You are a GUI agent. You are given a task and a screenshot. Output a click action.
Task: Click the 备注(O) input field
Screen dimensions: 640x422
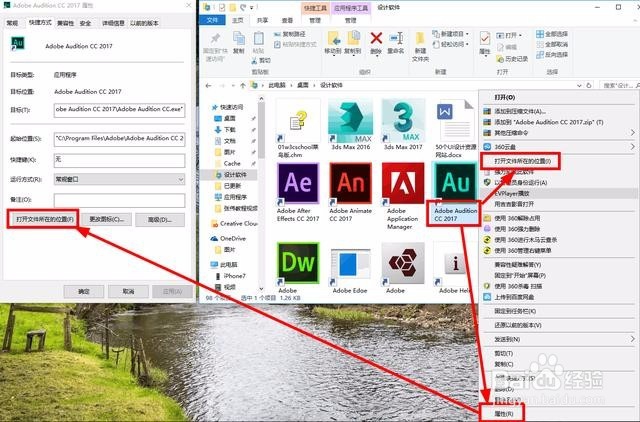point(119,200)
